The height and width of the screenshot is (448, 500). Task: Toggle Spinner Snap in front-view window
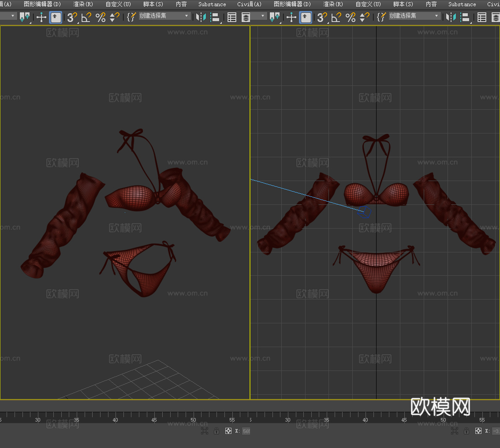pyautogui.click(x=364, y=17)
